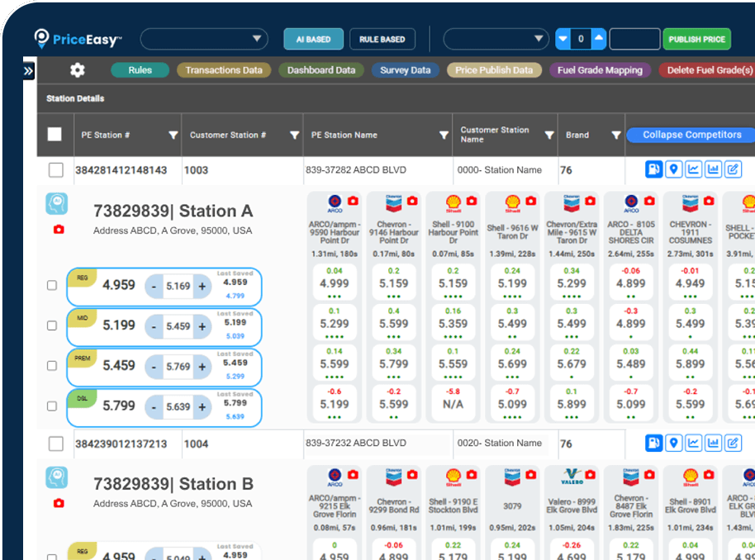Click the Valero logo on Elk Grove Blvd card
Viewport: 755px width, 560px height.
pyautogui.click(x=572, y=477)
